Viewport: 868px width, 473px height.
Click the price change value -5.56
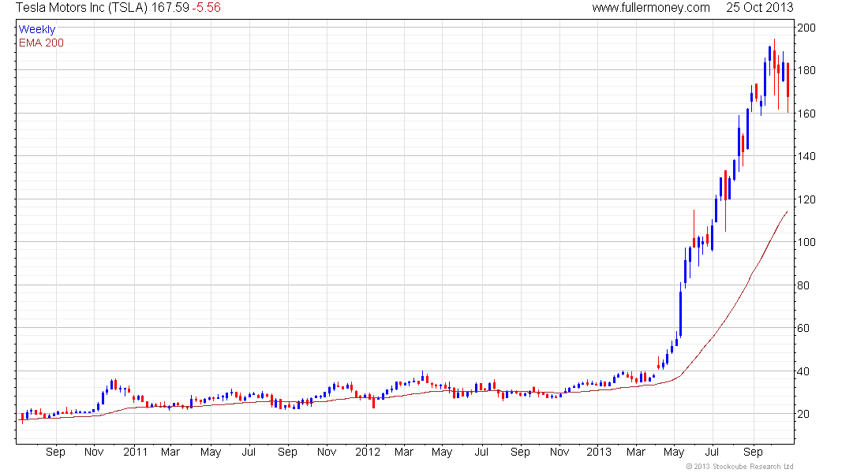point(206,8)
